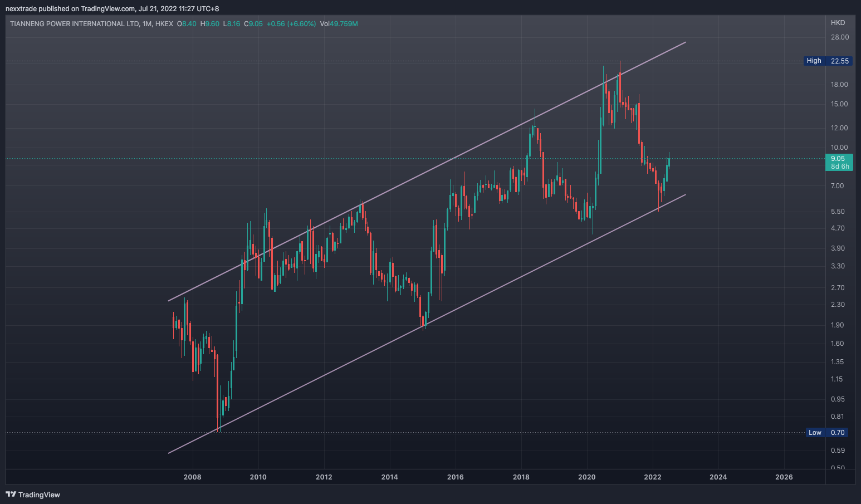Click the HKD currency label
The image size is (861, 504).
(x=838, y=23)
